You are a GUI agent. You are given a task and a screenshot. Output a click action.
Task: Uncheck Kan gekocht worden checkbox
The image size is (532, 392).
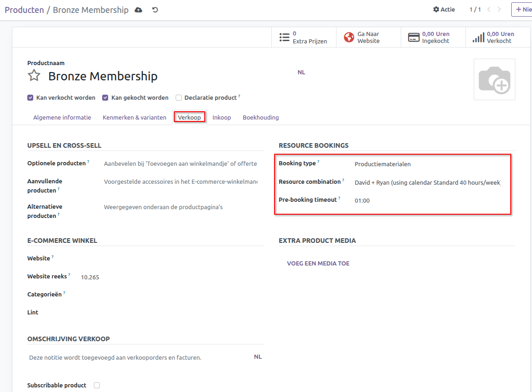(x=105, y=98)
